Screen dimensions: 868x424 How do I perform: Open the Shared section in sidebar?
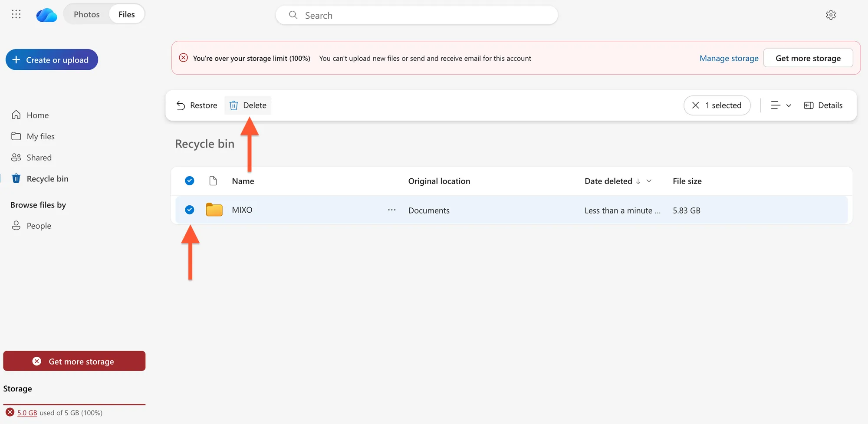tap(39, 158)
